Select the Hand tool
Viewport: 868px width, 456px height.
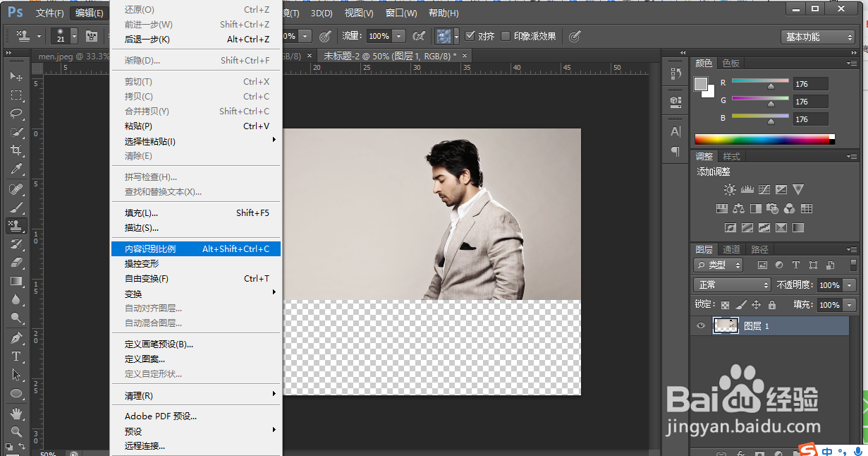tap(16, 413)
